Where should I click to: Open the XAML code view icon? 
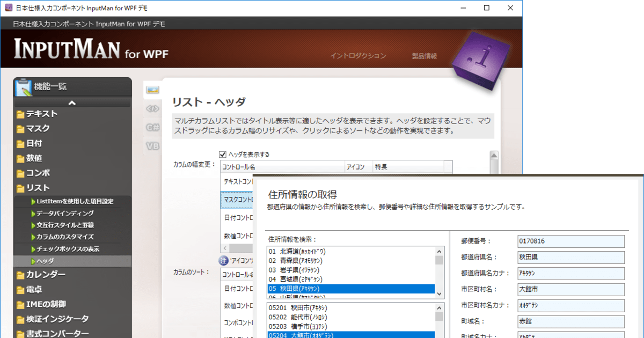(152, 108)
